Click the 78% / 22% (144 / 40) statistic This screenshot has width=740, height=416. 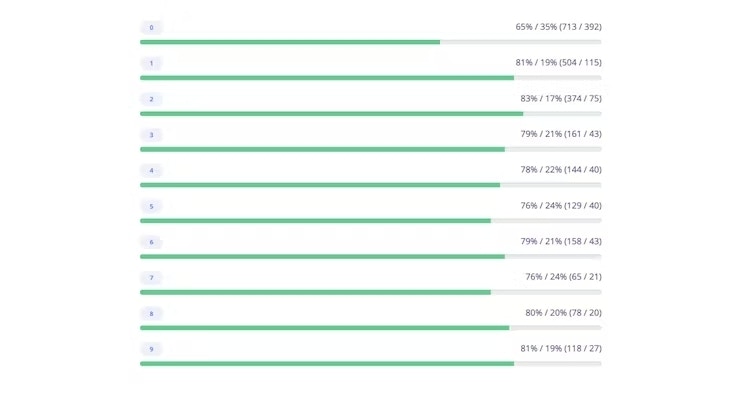point(561,170)
